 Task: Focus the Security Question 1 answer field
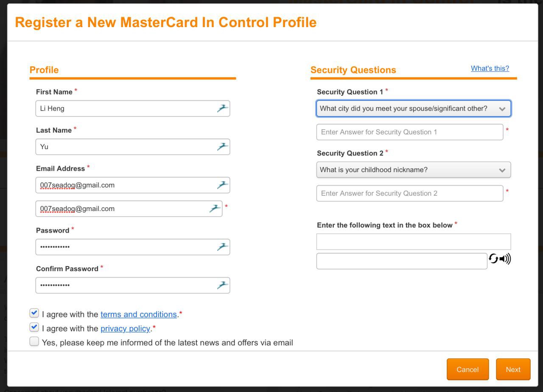[410, 132]
